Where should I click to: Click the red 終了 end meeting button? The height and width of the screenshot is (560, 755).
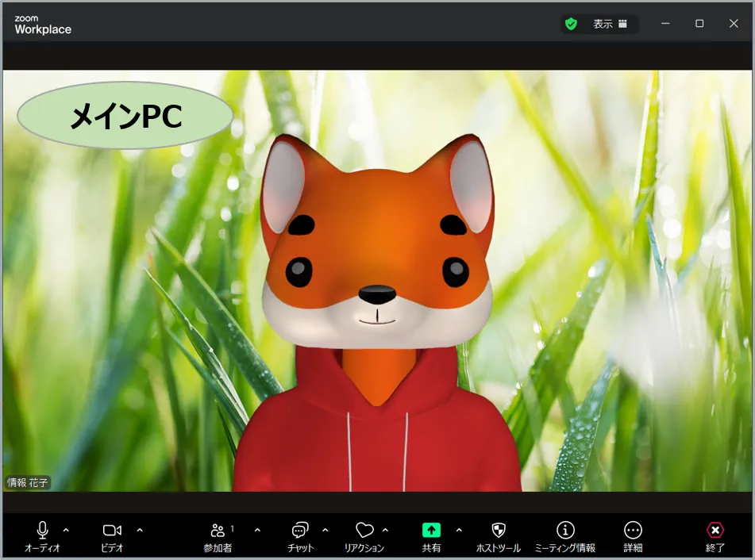pos(715,531)
